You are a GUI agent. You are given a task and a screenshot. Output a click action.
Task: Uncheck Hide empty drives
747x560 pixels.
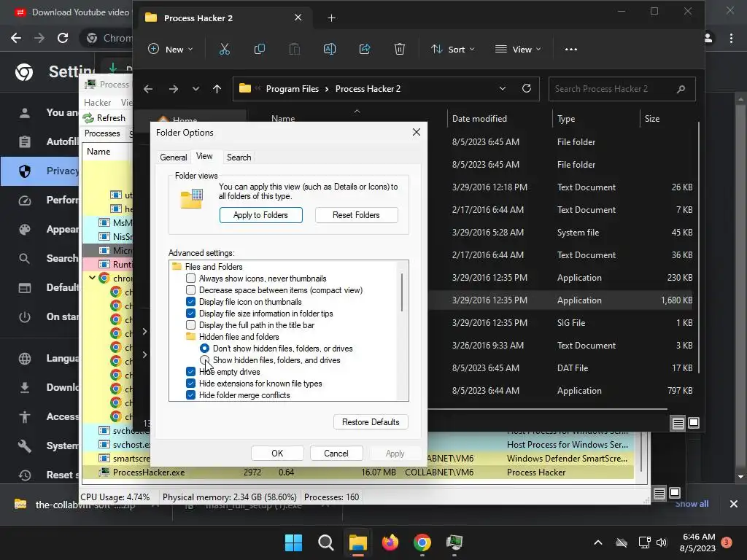(x=190, y=371)
